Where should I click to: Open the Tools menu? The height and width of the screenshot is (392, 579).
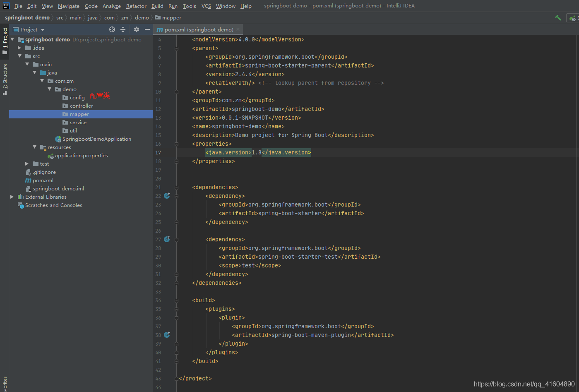click(x=190, y=6)
